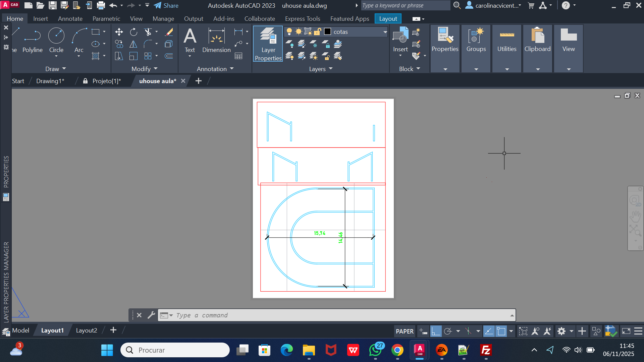This screenshot has height=362, width=644.
Task: Click the command line input field
Action: coord(335,315)
